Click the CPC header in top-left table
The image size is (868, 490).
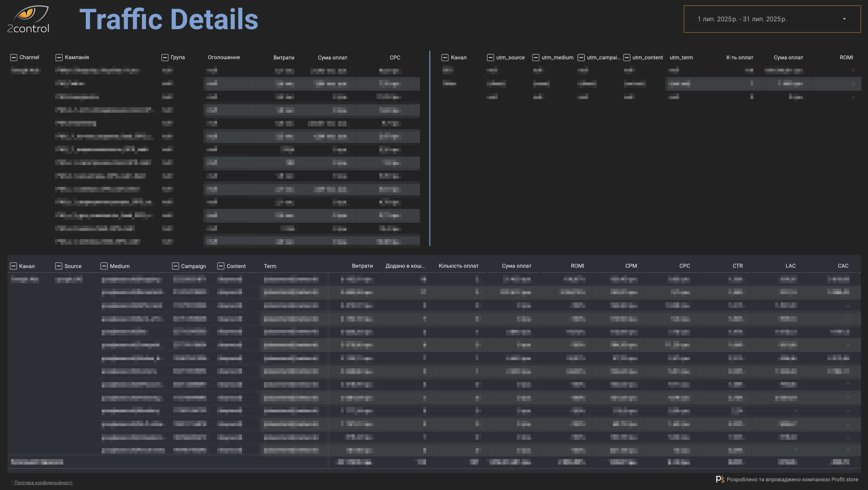point(395,58)
